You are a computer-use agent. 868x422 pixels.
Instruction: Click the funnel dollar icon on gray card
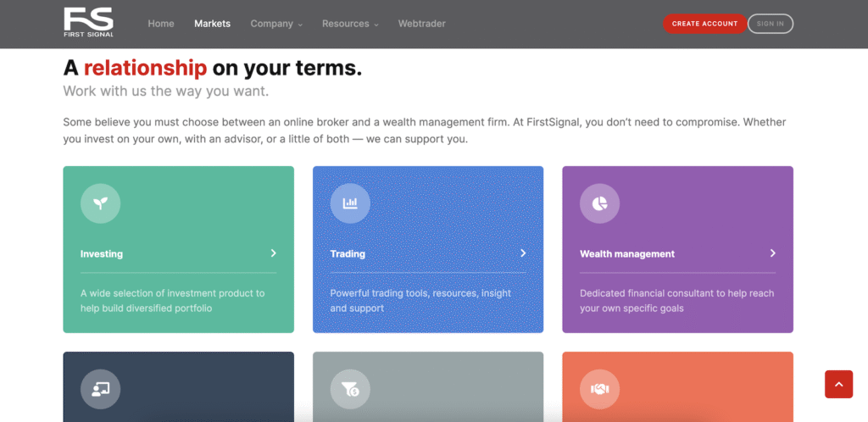coord(350,389)
